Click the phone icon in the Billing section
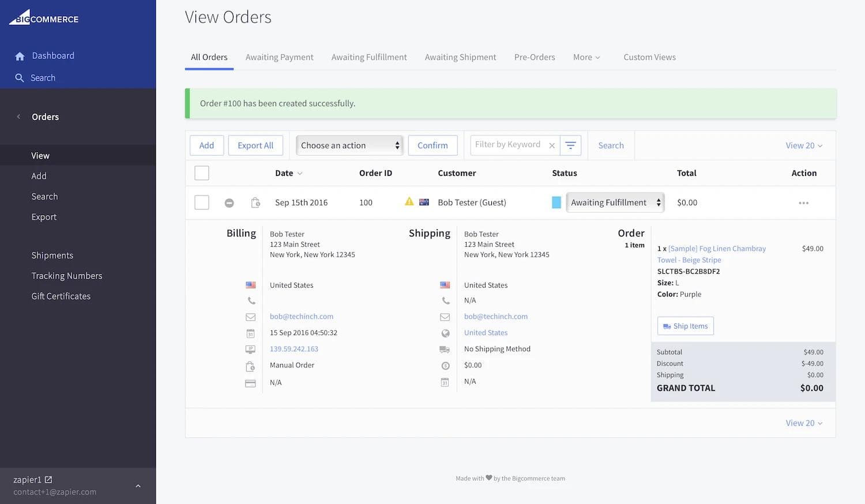The width and height of the screenshot is (865, 504). coord(251,300)
